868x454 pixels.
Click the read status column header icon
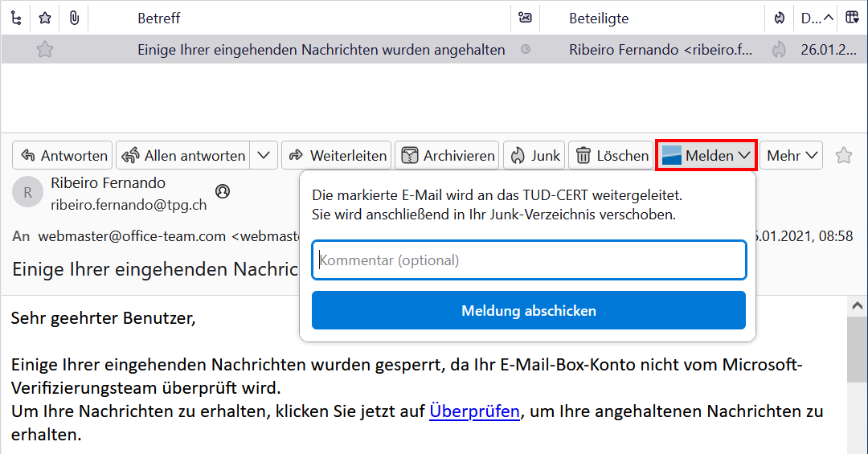click(525, 18)
